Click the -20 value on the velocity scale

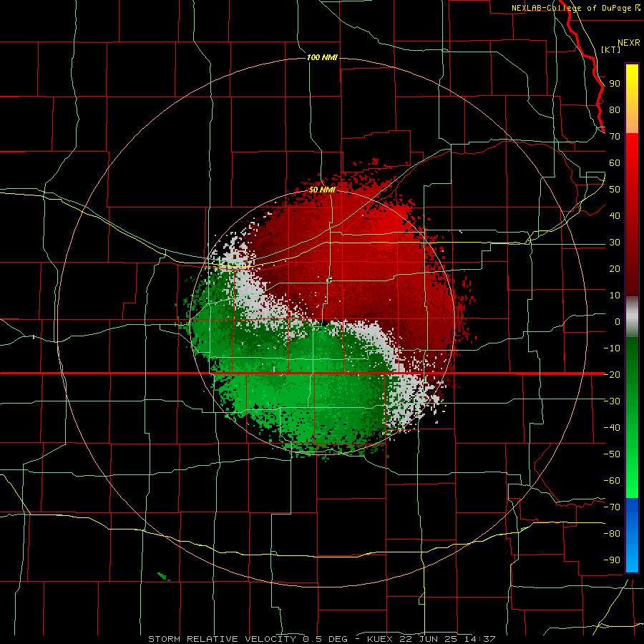point(612,374)
